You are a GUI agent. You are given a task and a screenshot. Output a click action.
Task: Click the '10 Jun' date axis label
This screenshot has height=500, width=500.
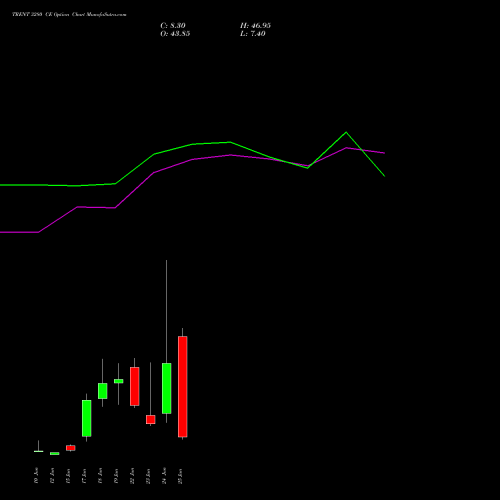(x=36, y=476)
